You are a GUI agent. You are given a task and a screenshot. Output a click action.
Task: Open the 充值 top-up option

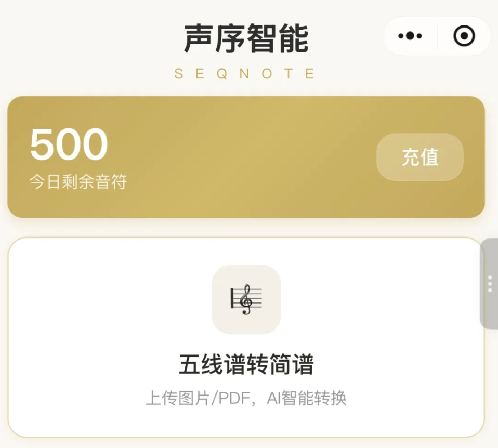pyautogui.click(x=419, y=157)
